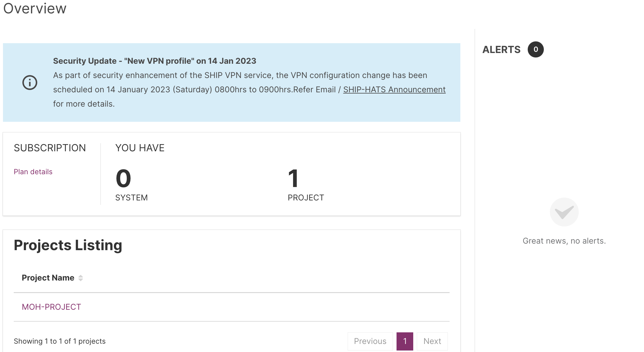Open Plan details link
Screen dimensions: 644x352
33,172
